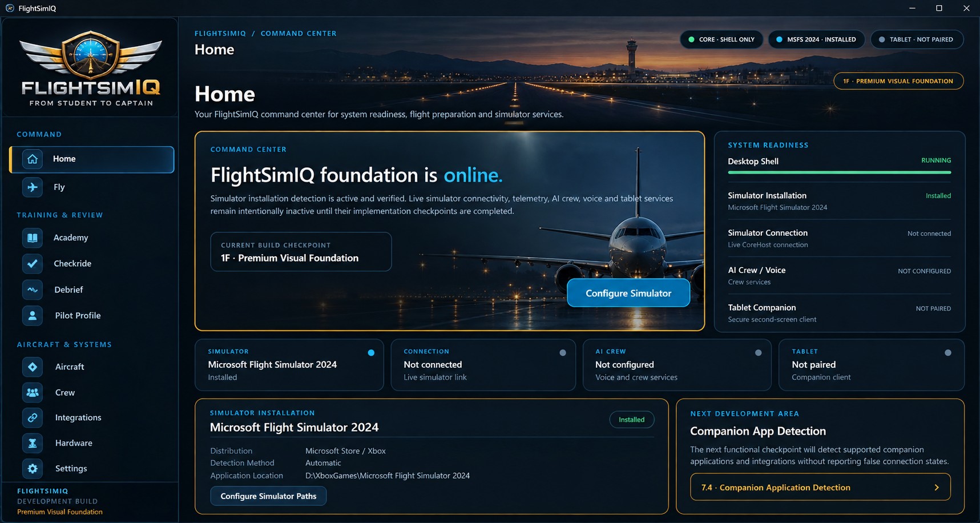Click the Hardware icon in sidebar
Image resolution: width=980 pixels, height=523 pixels.
[x=33, y=442]
